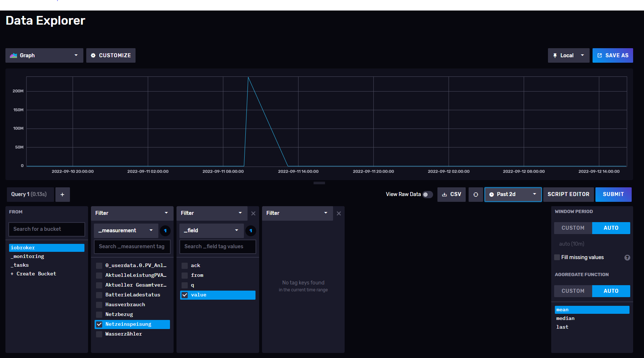The width and height of the screenshot is (644, 358).
Task: Select the _monitoring bucket
Action: [47, 257]
